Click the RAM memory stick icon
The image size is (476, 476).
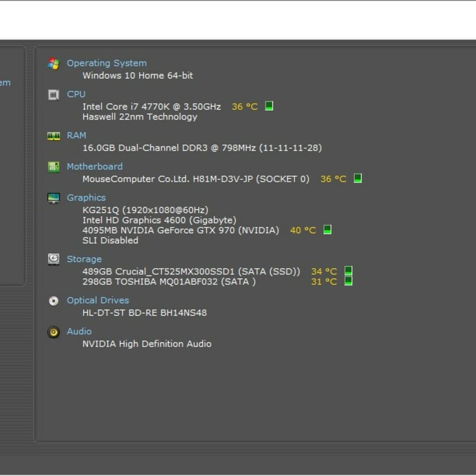tap(54, 136)
